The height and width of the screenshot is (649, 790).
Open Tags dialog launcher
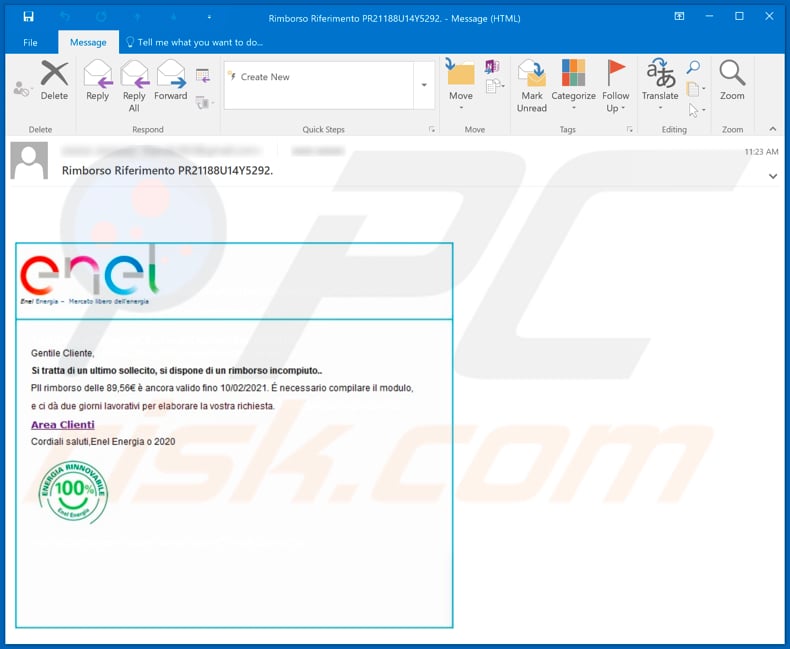[629, 129]
